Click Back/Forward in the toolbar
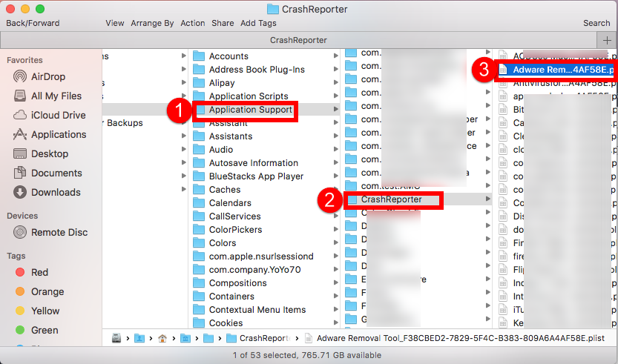618x364 pixels. click(33, 23)
